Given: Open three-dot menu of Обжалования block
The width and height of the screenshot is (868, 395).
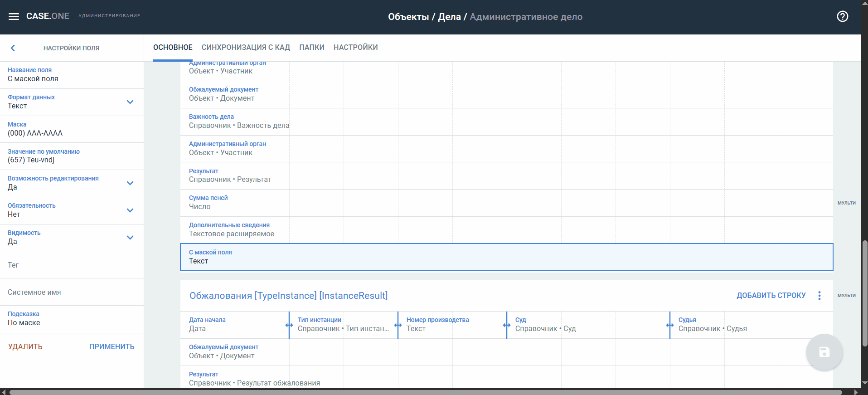Looking at the screenshot, I should [819, 296].
